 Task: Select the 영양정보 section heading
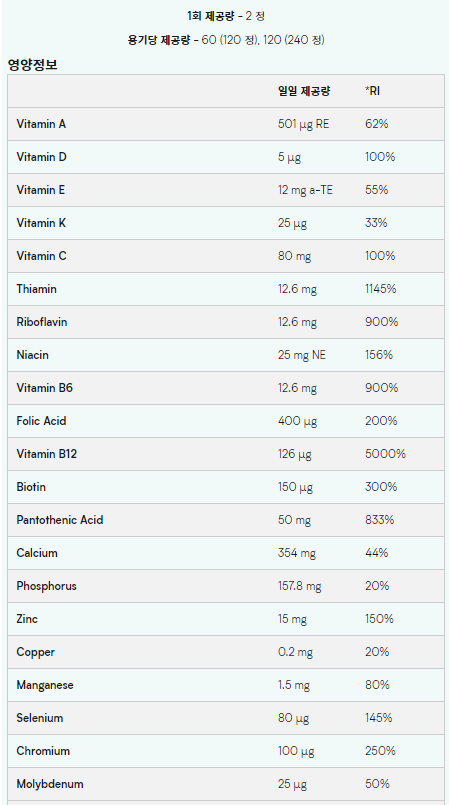[32, 65]
